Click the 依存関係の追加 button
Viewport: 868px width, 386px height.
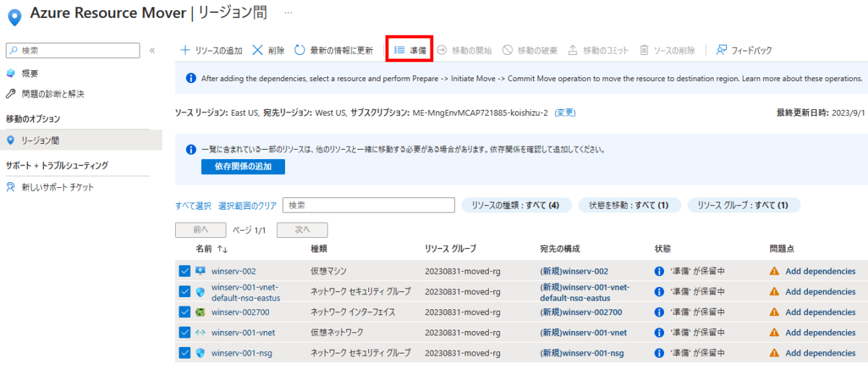(243, 167)
